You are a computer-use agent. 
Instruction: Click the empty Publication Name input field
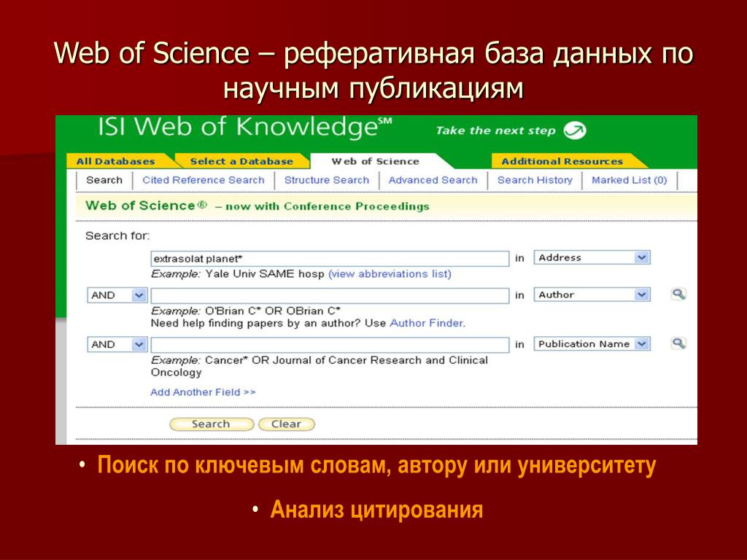tap(330, 345)
